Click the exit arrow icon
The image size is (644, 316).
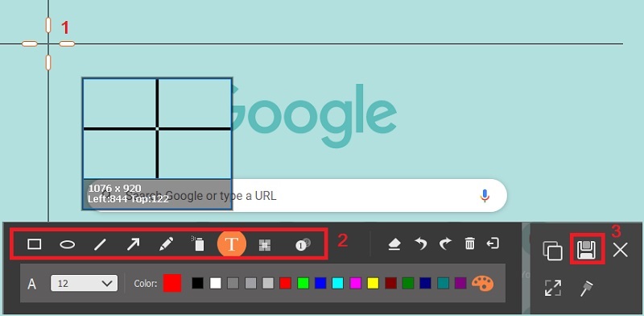pyautogui.click(x=493, y=243)
